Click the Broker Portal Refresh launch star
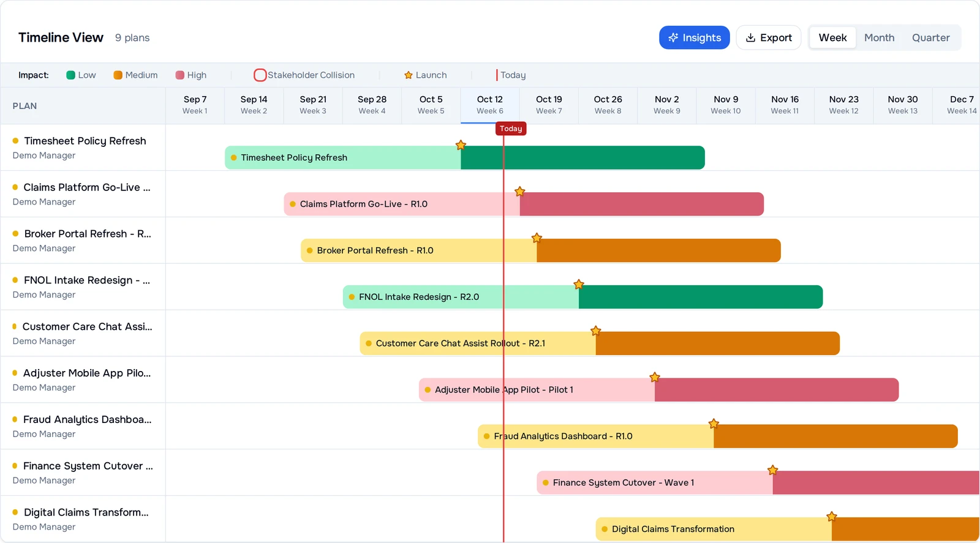The width and height of the screenshot is (980, 543). (x=537, y=238)
